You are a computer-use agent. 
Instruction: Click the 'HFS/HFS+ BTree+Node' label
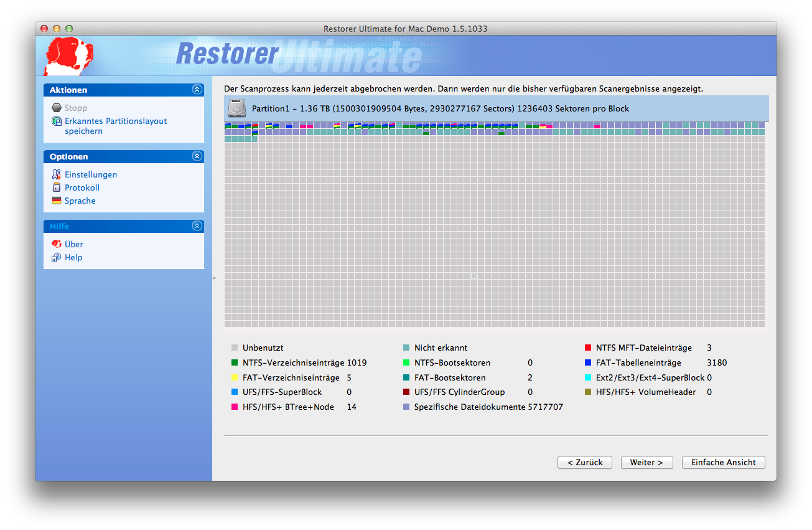pyautogui.click(x=288, y=407)
